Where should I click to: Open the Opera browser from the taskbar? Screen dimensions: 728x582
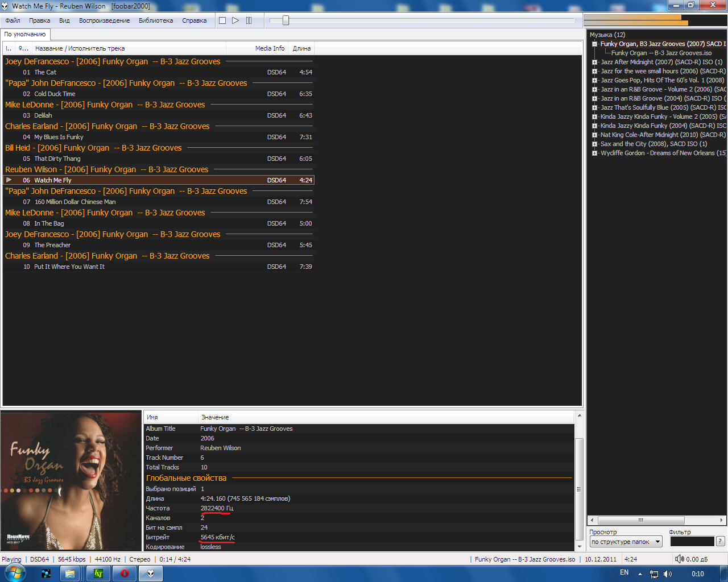click(x=125, y=573)
